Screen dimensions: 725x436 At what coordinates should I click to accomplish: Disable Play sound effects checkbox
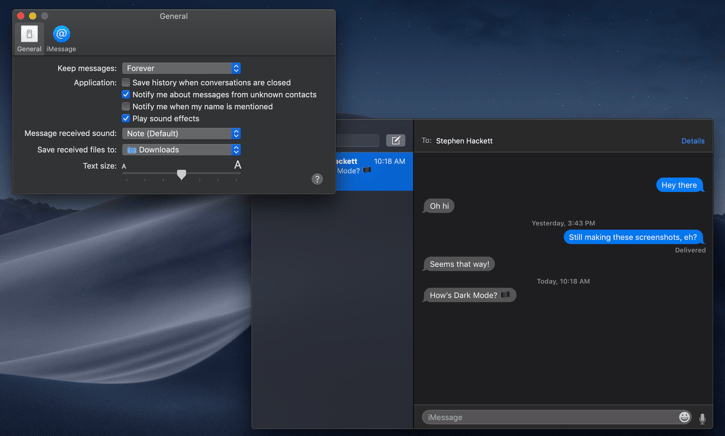click(x=126, y=118)
